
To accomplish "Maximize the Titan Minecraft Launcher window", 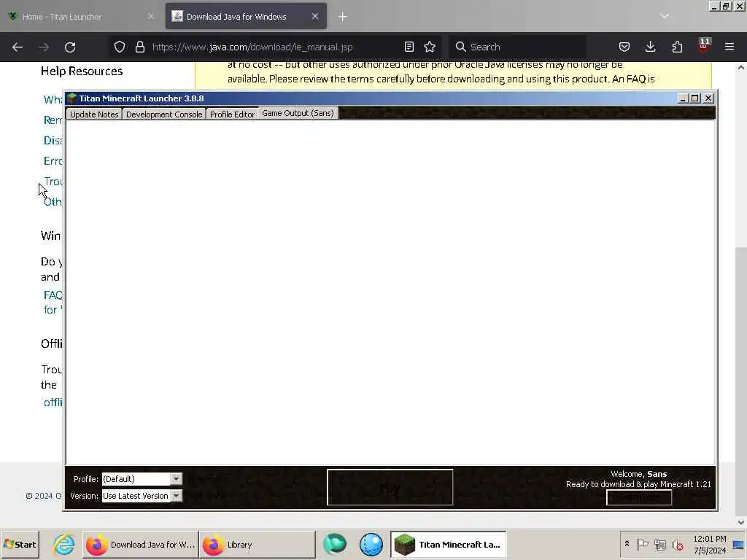I will point(695,98).
